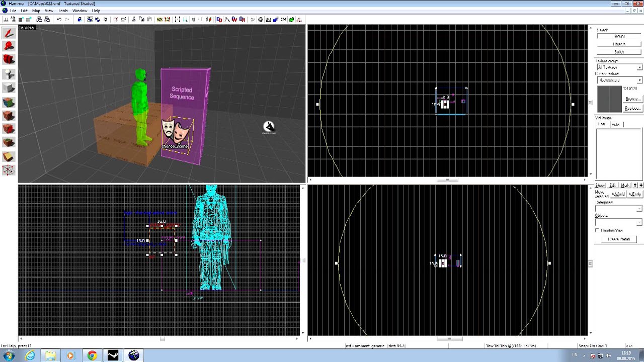Toggle the ignore groups toolbar icon
The height and width of the screenshot is (362, 644).
point(105,20)
